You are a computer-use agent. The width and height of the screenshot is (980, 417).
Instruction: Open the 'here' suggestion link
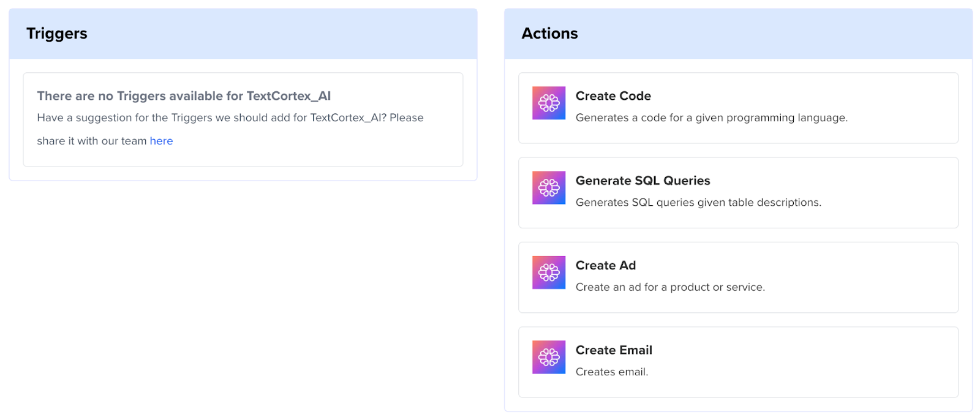click(x=161, y=141)
